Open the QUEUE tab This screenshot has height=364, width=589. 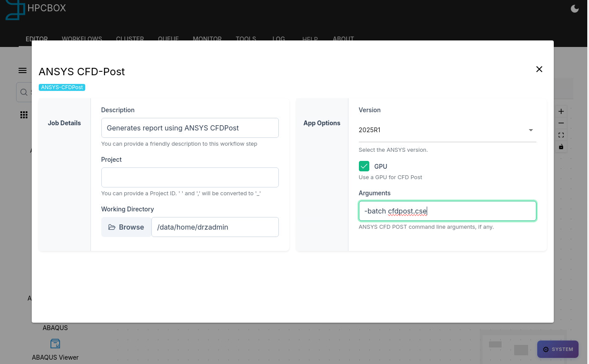tap(168, 39)
